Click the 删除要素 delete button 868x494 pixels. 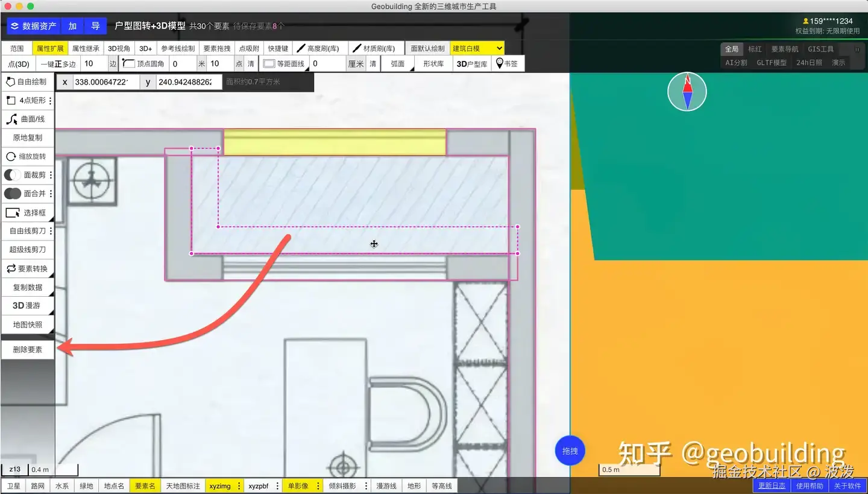(28, 349)
